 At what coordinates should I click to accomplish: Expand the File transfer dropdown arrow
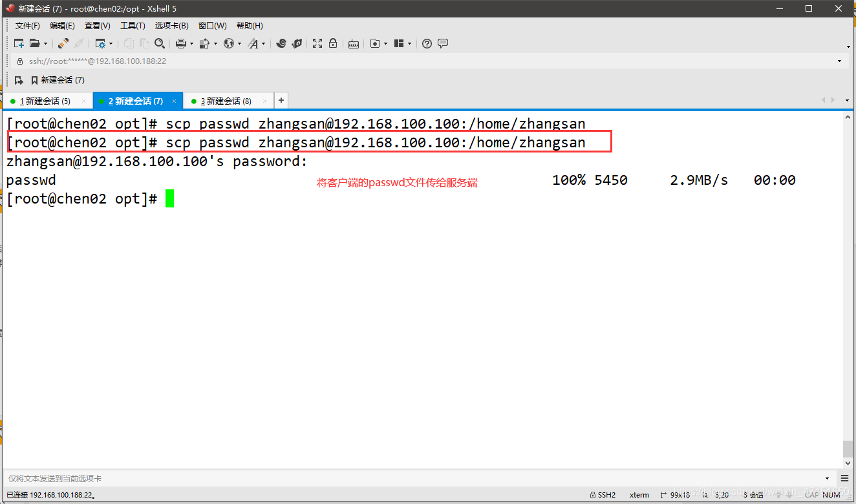[x=215, y=44]
